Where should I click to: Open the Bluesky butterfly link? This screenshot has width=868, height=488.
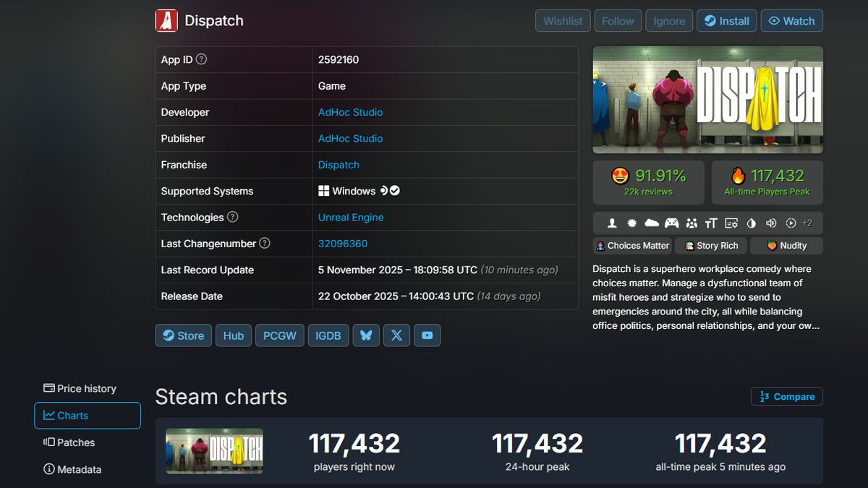coord(366,335)
